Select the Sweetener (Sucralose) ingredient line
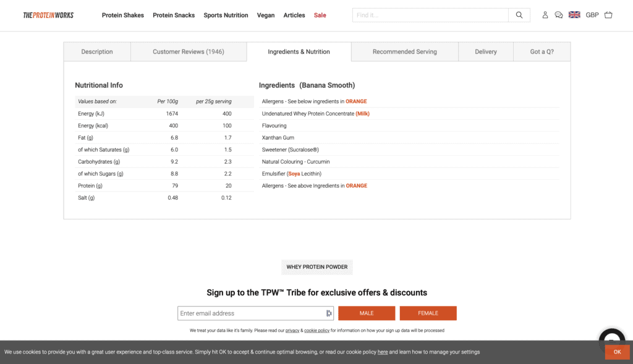The width and height of the screenshot is (633, 364). tap(291, 150)
